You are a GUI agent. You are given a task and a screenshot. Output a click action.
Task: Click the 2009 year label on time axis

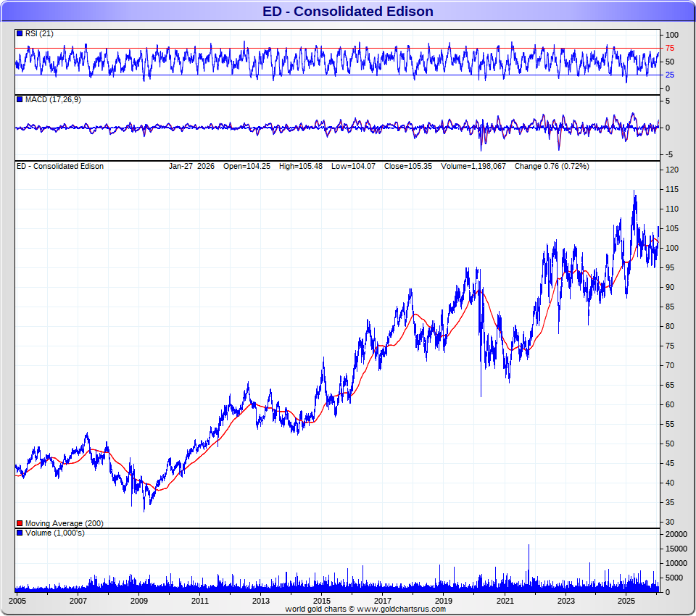click(x=139, y=601)
